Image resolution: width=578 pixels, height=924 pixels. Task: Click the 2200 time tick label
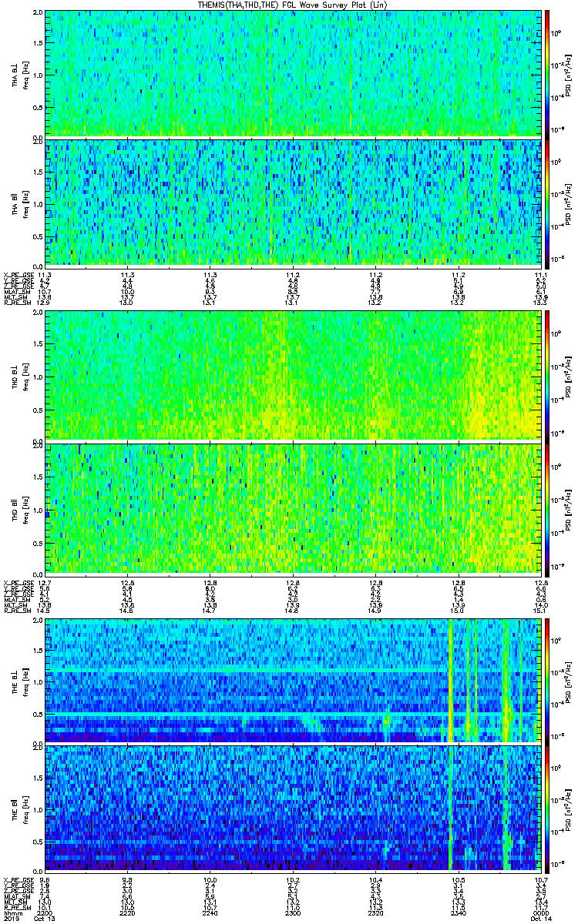pyautogui.click(x=44, y=912)
